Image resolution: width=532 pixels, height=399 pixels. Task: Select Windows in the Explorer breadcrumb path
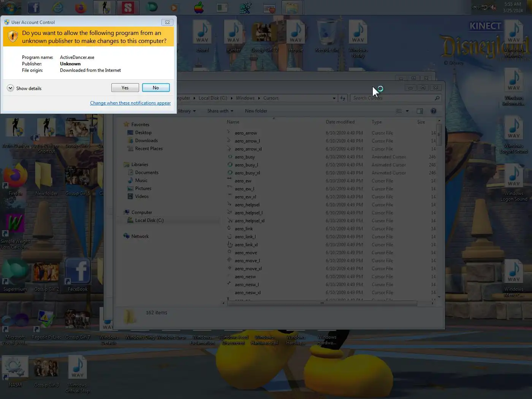pos(245,98)
